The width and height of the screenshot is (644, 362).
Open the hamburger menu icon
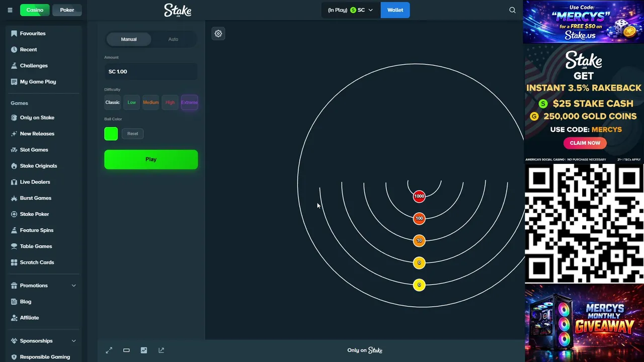[x=10, y=10]
